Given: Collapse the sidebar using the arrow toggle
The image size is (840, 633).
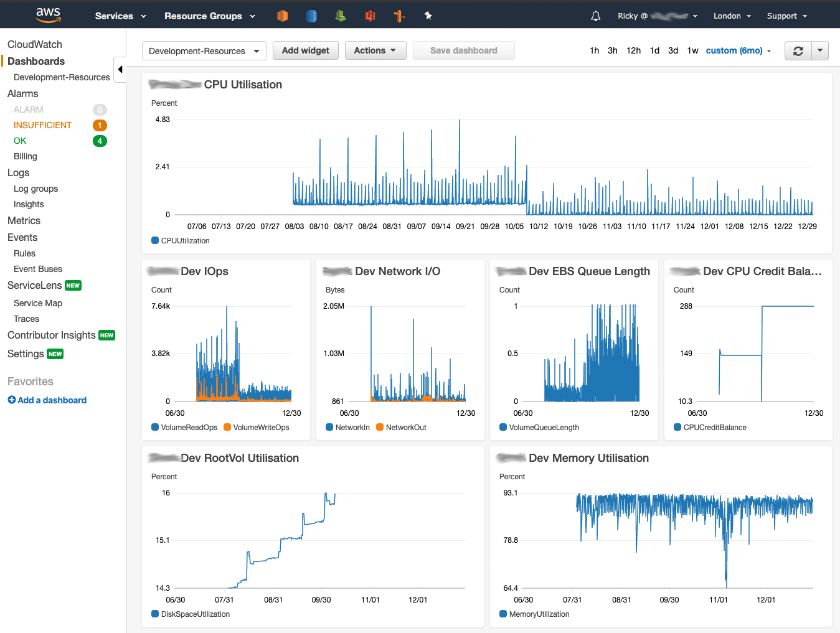Looking at the screenshot, I should (120, 70).
